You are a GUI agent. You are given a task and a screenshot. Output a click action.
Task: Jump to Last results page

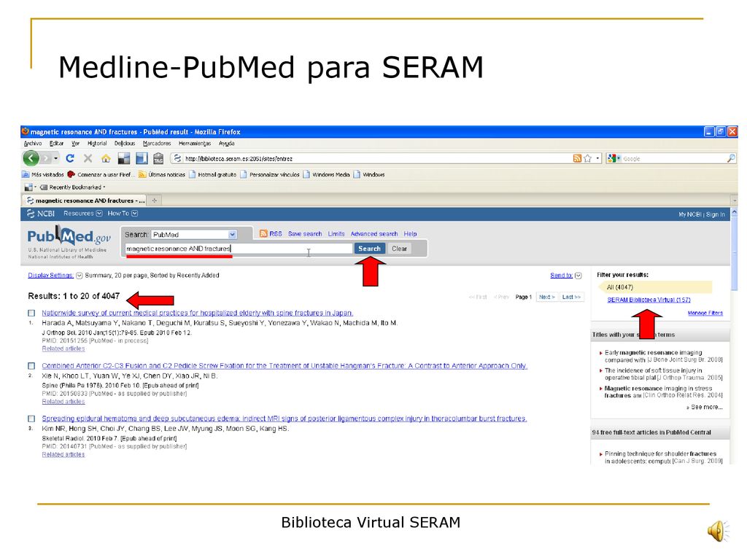click(571, 297)
